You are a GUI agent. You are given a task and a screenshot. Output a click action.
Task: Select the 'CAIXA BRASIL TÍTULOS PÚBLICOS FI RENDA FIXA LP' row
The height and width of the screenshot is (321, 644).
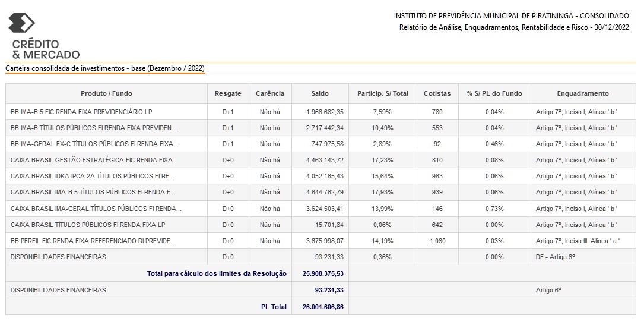tap(321, 225)
